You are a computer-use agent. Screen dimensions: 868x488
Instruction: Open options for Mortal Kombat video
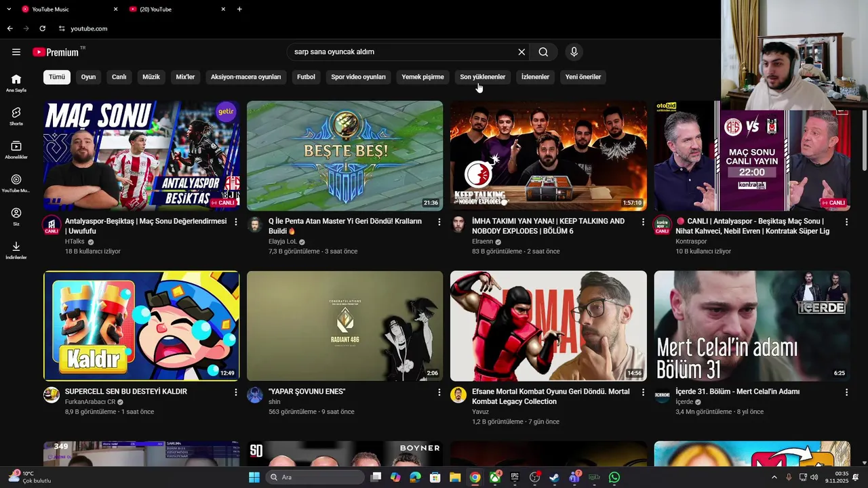643,392
